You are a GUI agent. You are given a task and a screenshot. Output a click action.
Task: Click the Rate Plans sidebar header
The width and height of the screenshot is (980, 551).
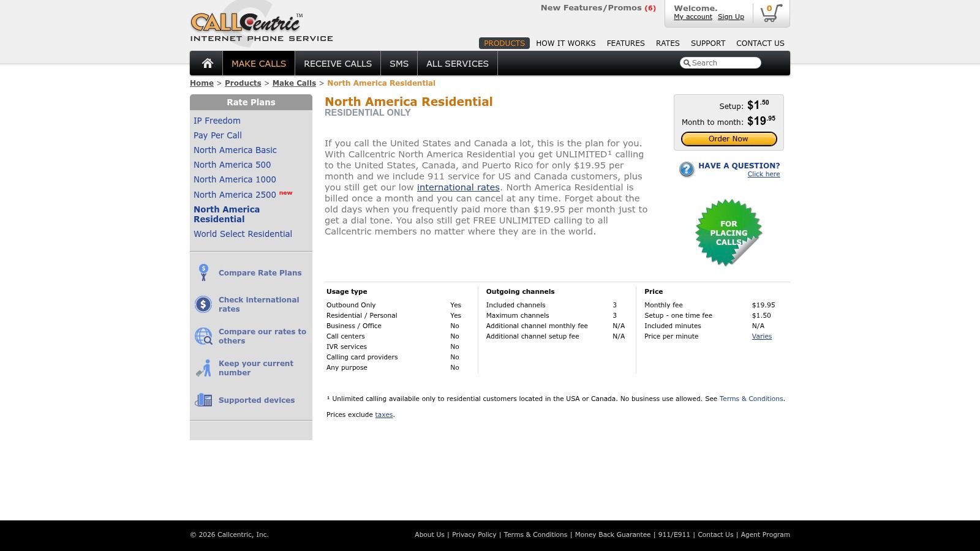pos(251,102)
